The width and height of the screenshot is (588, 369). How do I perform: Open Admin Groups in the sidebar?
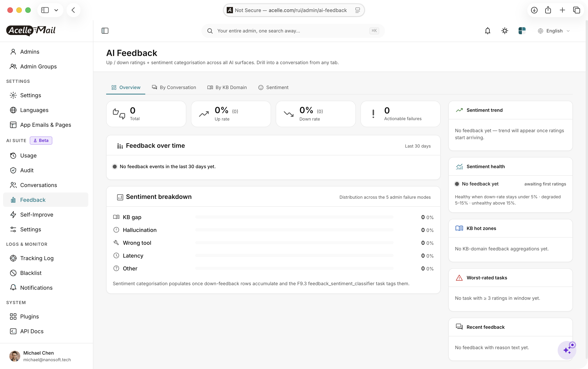46,66
